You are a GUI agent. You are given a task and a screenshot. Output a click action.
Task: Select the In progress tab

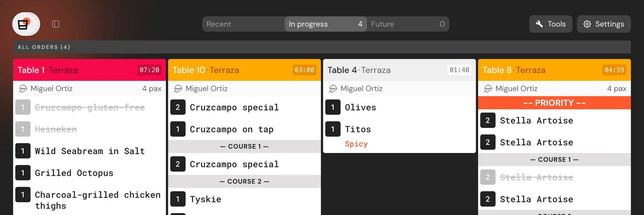pyautogui.click(x=325, y=24)
